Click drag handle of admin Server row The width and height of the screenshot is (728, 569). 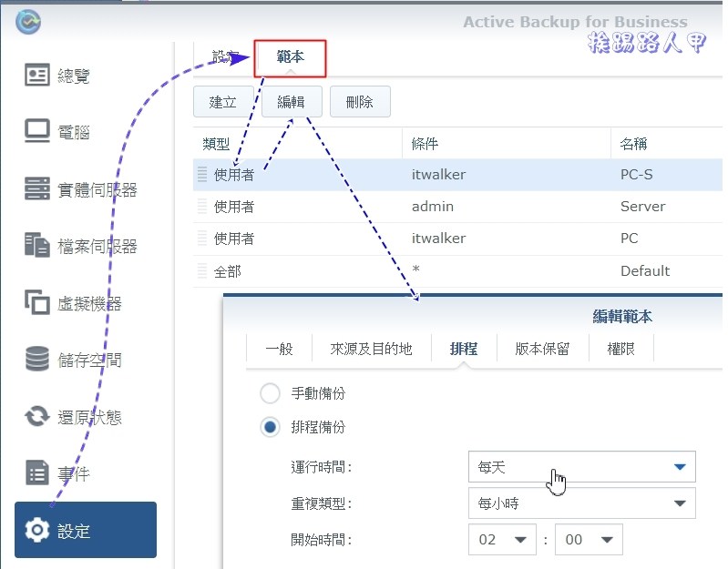coord(202,206)
